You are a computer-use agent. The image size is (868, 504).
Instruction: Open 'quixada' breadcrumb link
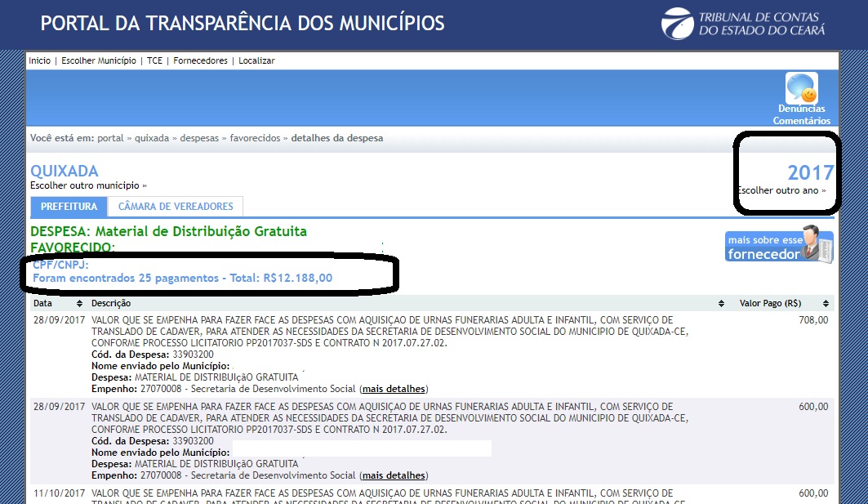click(x=153, y=139)
